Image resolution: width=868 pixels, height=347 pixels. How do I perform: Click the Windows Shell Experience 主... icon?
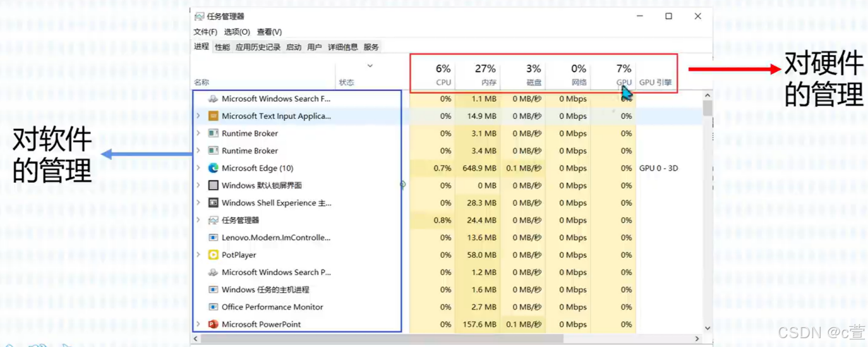pyautogui.click(x=214, y=203)
